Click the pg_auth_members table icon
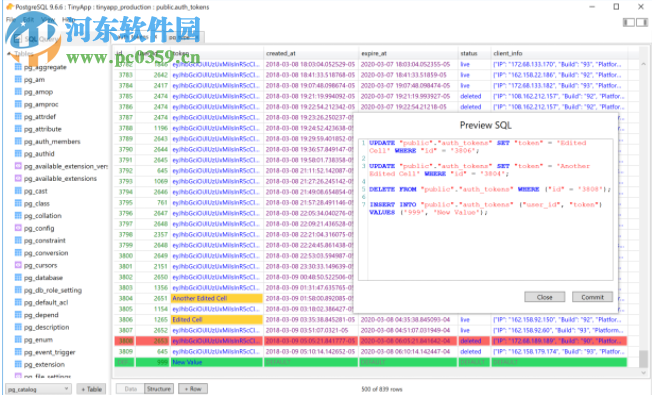Screen dimensions: 652x395 (x=18, y=141)
